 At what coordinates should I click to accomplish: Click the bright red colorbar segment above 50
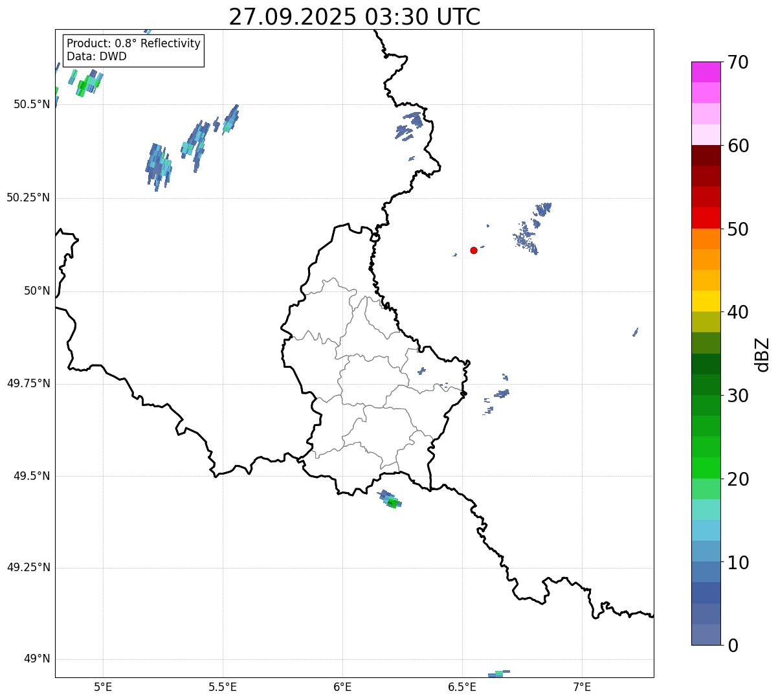[x=706, y=218]
